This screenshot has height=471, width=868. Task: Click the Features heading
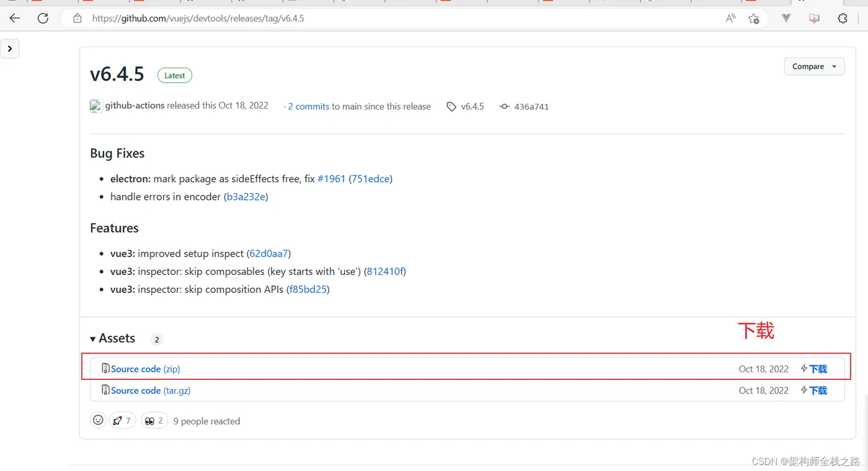point(114,228)
